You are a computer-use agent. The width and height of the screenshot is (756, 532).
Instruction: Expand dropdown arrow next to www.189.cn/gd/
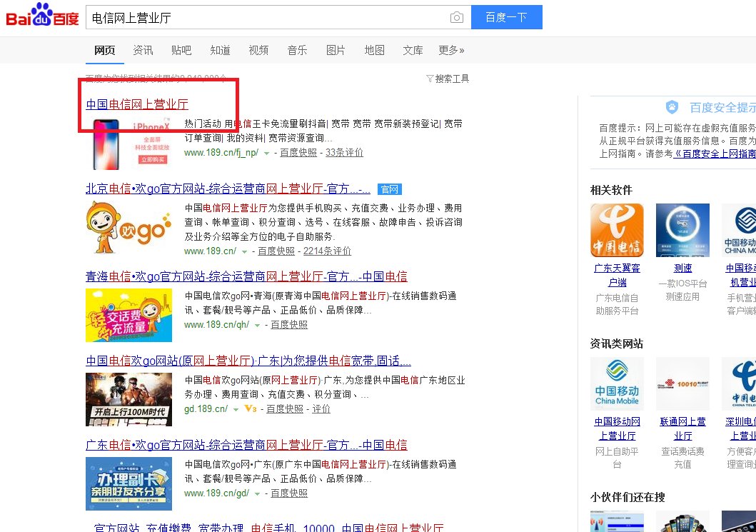click(258, 494)
